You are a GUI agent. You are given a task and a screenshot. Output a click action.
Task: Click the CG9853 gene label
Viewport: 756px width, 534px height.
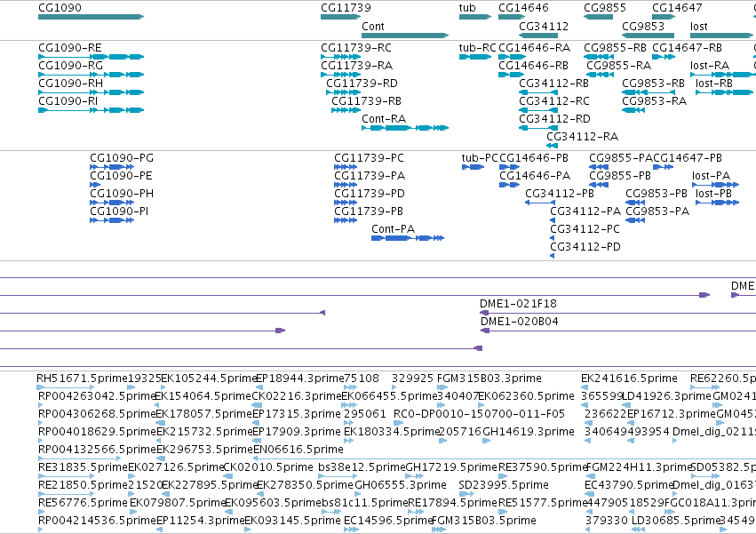642,27
